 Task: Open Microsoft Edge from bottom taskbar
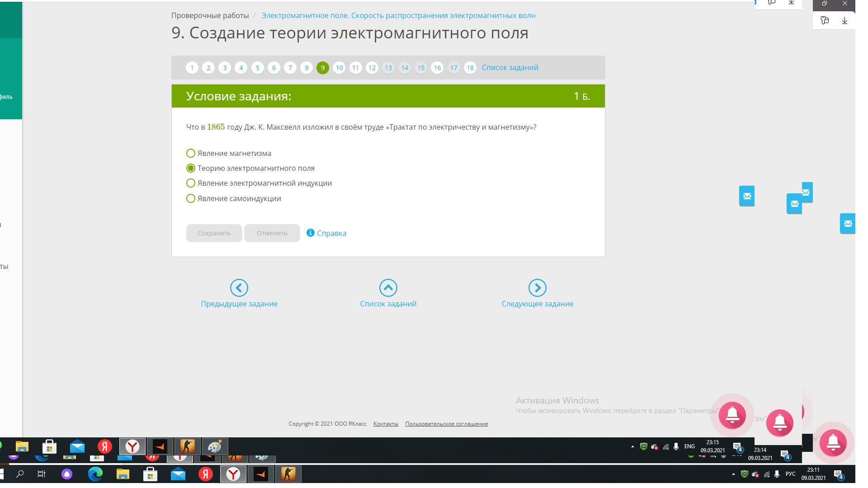click(95, 474)
